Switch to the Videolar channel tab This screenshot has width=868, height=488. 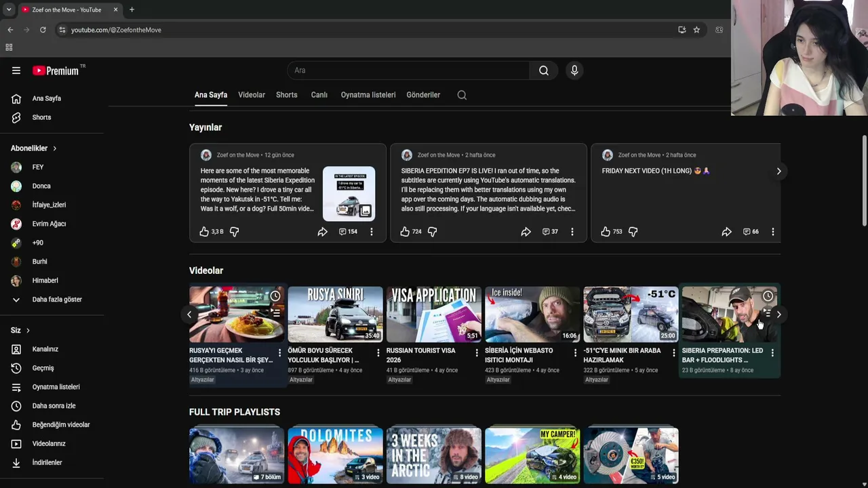click(252, 95)
